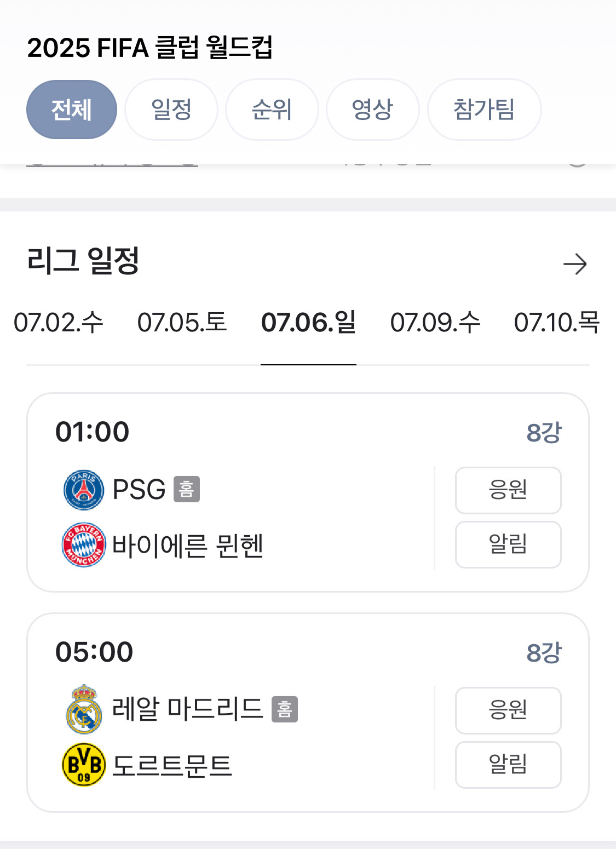Screen dimensions: 616x849
Task: Open full league schedule via arrow icon
Action: 575,264
